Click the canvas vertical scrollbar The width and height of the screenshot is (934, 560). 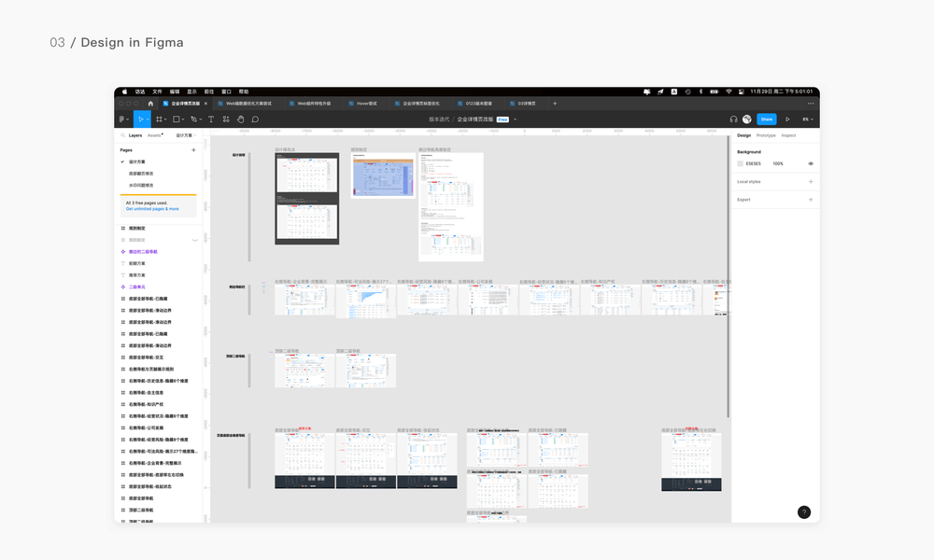(728, 276)
